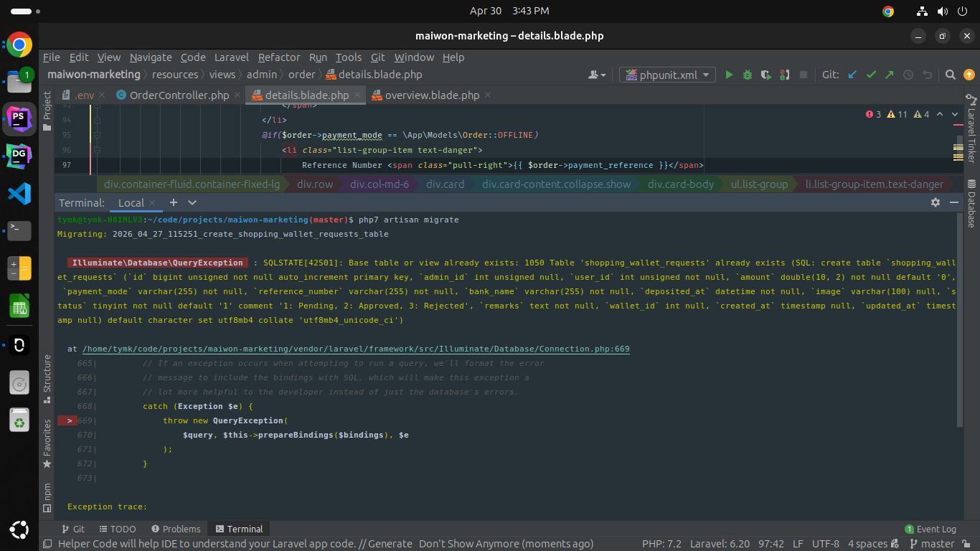
Task: Show Git history clock icon
Action: pyautogui.click(x=908, y=75)
